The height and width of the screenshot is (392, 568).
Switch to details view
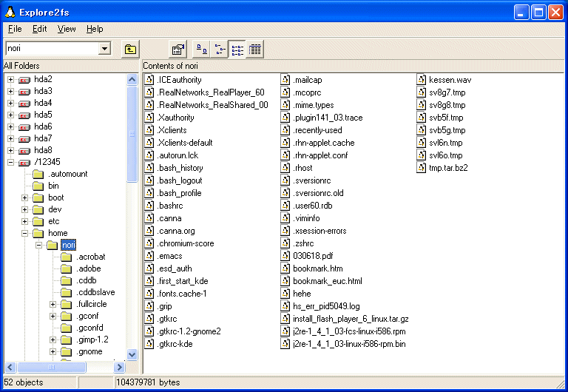pos(255,50)
